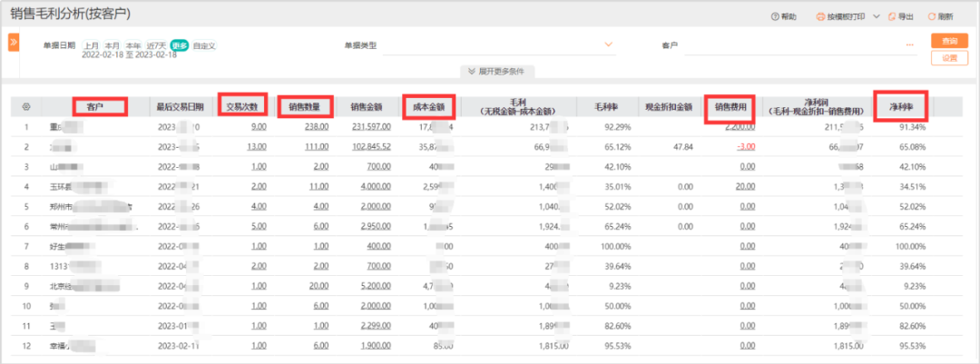Open the table column settings gear
The image size is (980, 364).
tap(26, 107)
